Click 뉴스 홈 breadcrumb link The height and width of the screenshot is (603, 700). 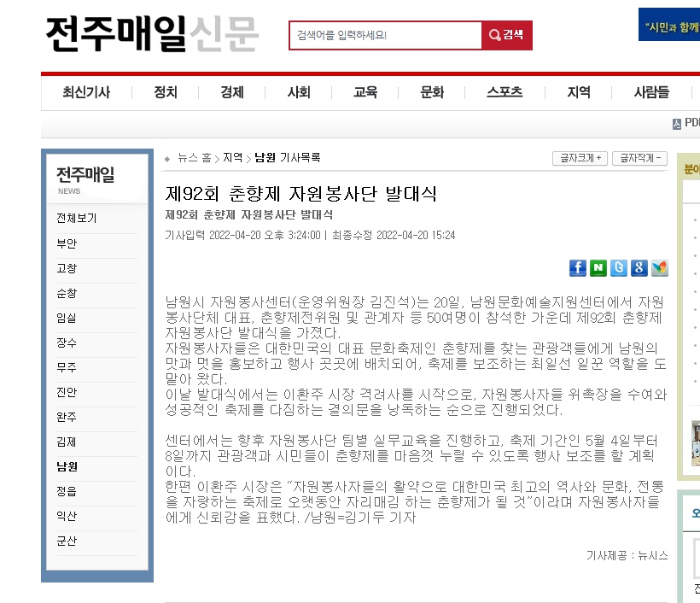(194, 158)
